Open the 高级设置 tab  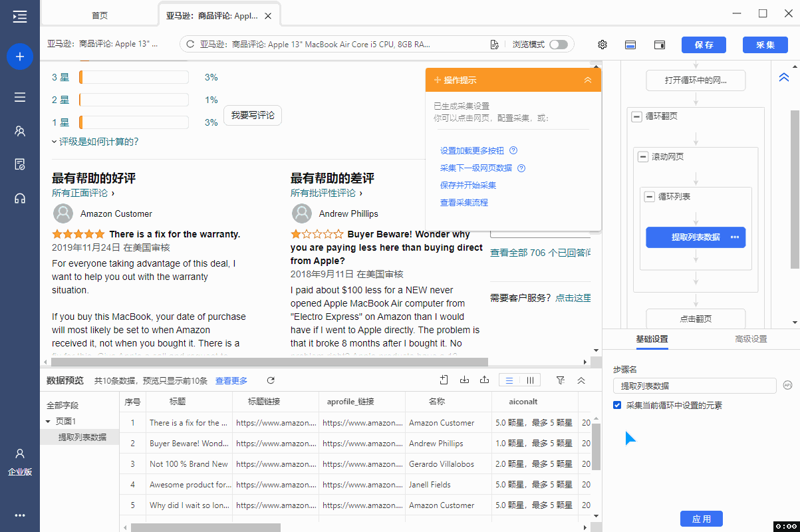[x=751, y=339]
